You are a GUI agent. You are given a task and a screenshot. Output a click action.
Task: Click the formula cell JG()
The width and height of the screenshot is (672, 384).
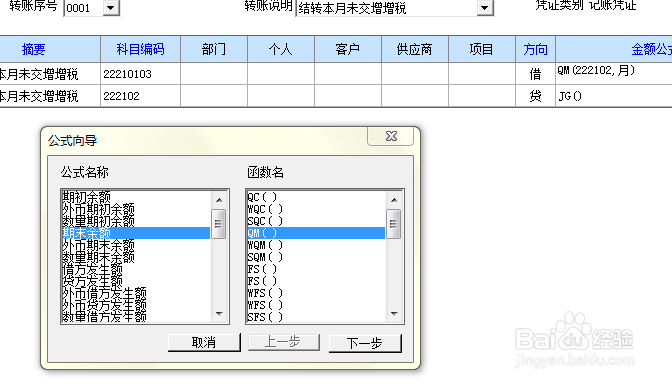[614, 96]
